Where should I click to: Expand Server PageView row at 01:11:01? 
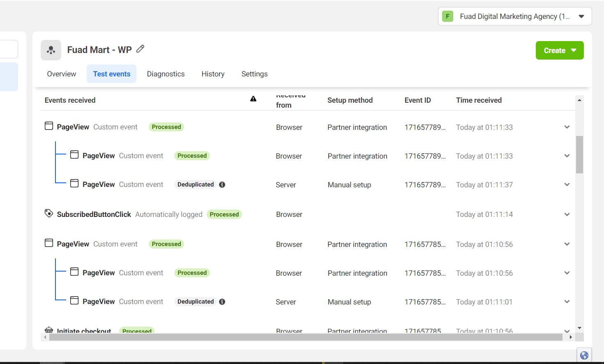tap(567, 302)
